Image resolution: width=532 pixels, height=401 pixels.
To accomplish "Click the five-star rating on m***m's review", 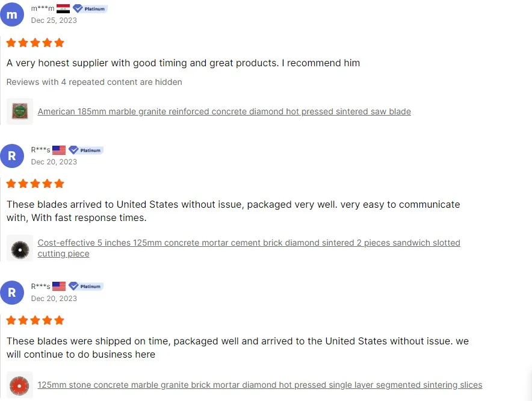I will (35, 43).
